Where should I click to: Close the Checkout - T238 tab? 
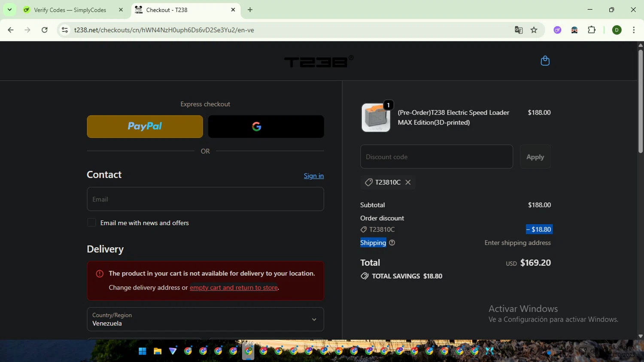[233, 9]
